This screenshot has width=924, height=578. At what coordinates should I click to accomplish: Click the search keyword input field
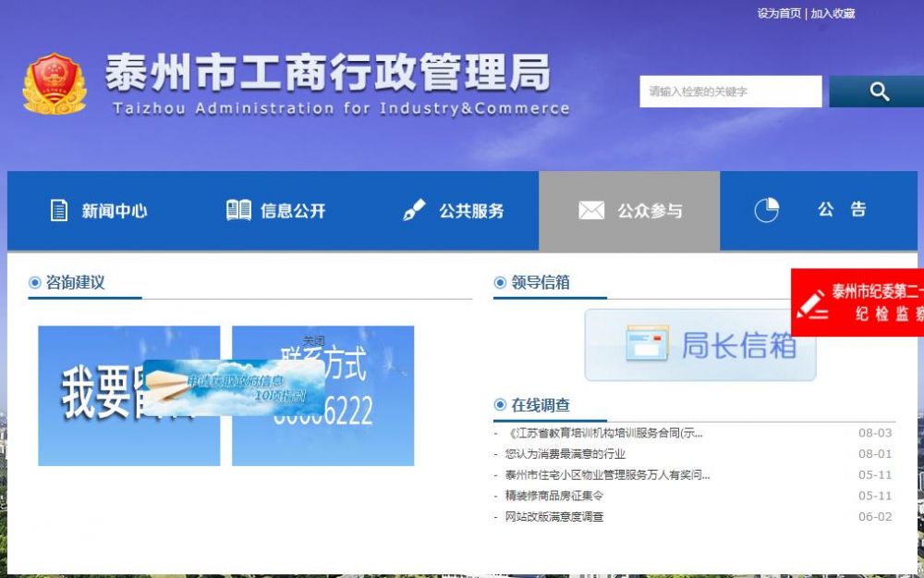click(x=730, y=91)
